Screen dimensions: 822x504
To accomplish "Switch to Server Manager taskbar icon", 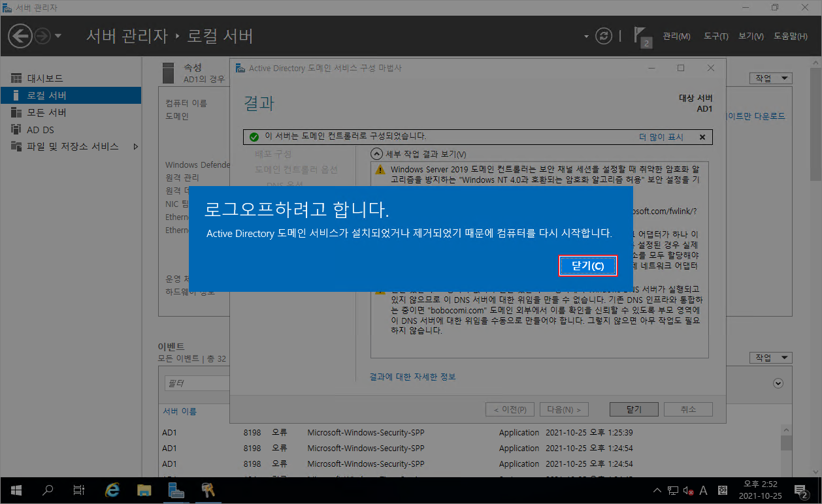I will 176,490.
